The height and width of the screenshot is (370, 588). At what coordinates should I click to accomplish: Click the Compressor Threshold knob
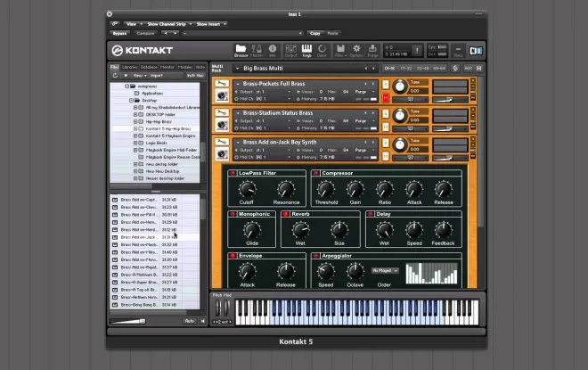(x=326, y=190)
